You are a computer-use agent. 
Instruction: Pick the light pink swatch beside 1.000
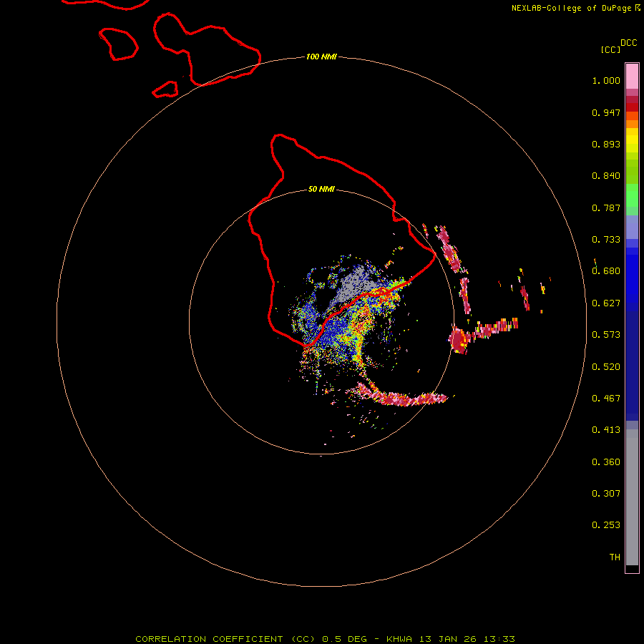click(x=632, y=77)
